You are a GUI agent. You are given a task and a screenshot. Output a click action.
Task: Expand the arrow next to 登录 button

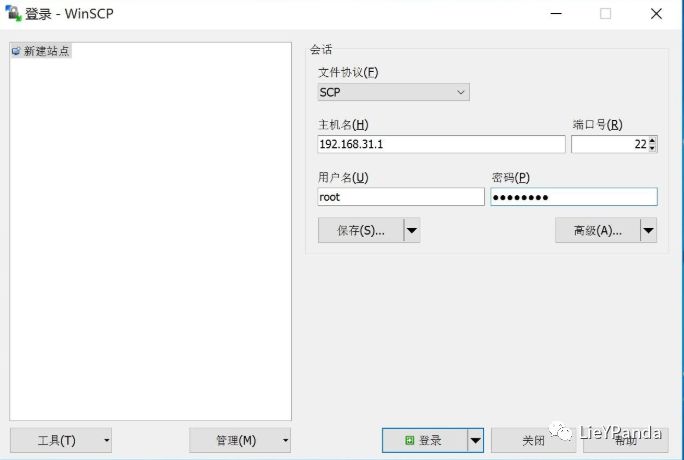475,440
